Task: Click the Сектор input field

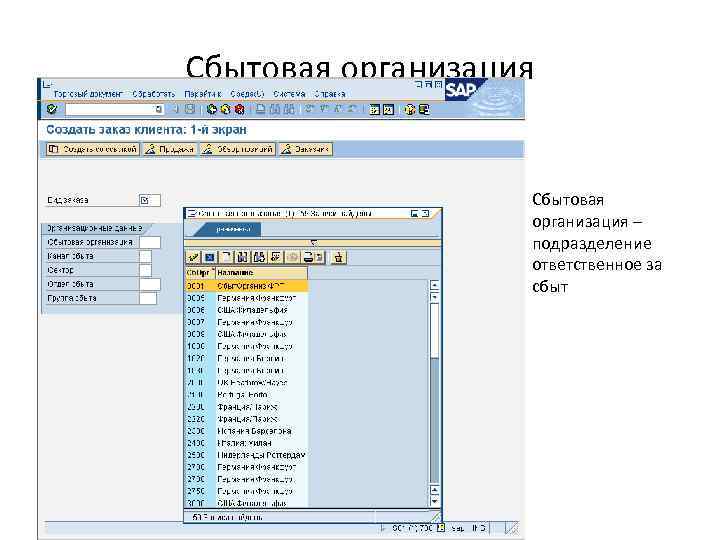Action: click(x=145, y=270)
